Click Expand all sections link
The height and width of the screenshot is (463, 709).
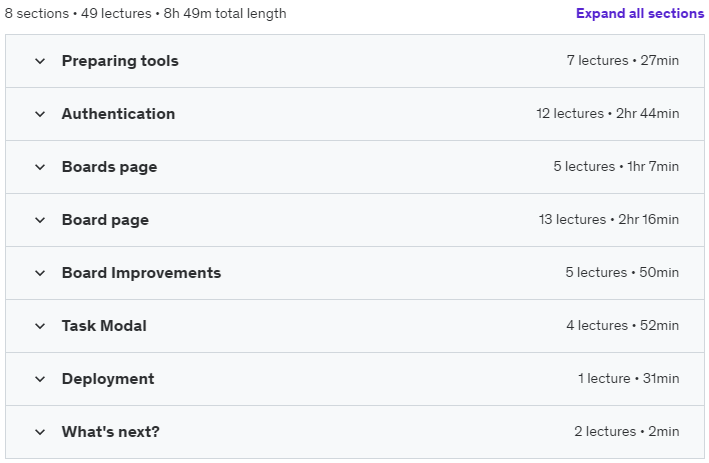[640, 14]
